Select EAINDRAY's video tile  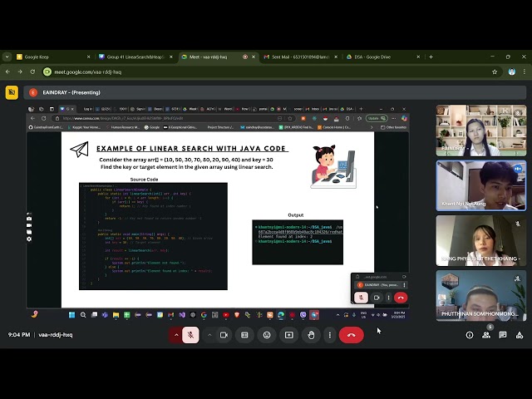click(x=481, y=131)
